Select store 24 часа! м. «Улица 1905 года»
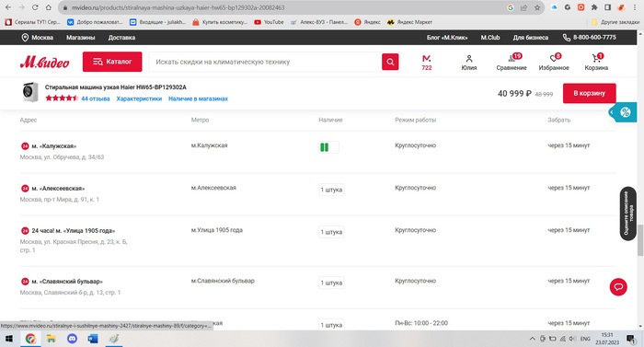 point(73,231)
